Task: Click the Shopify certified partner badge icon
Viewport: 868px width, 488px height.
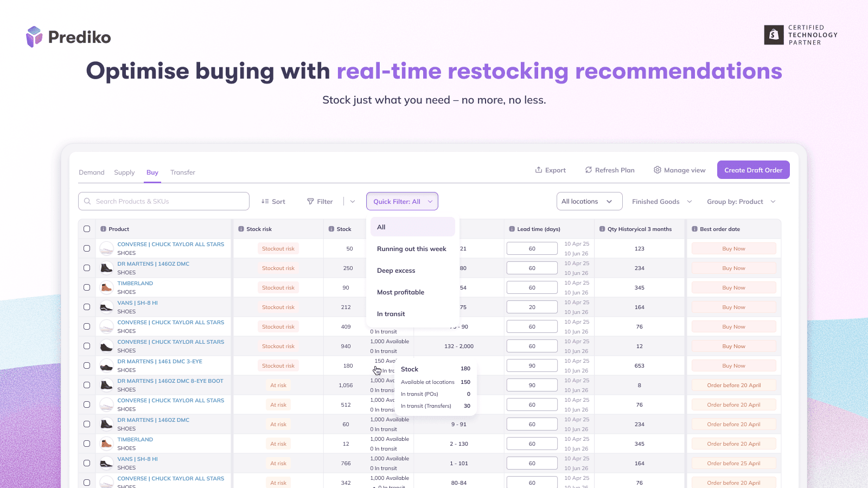Action: pyautogui.click(x=774, y=35)
